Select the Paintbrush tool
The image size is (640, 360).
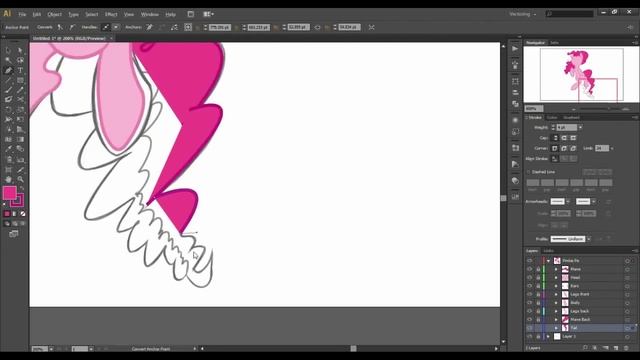8,90
